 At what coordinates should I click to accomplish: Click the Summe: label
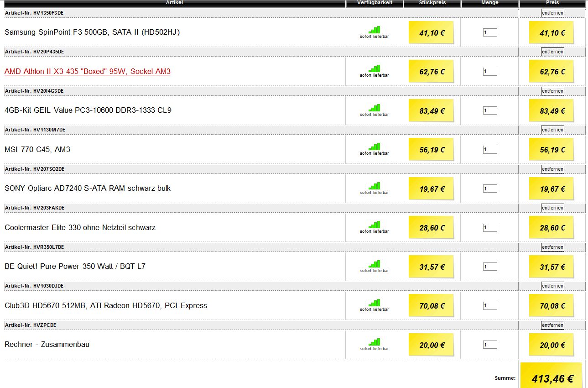coord(505,378)
